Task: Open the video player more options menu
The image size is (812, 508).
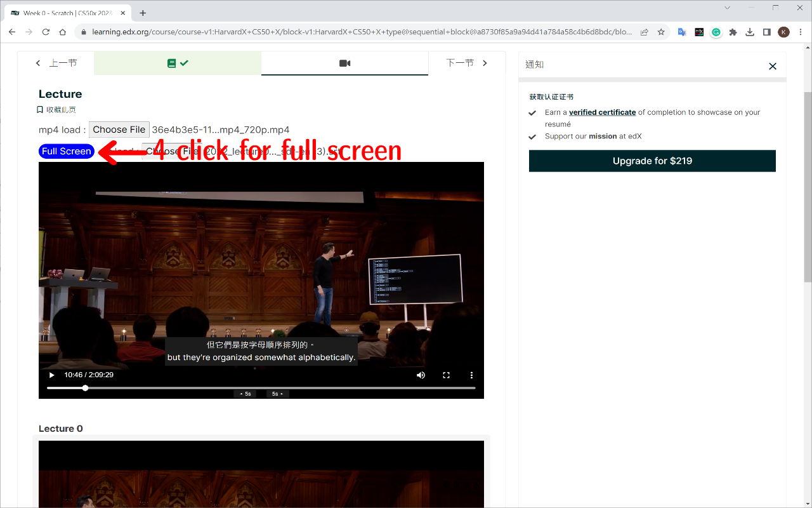Action: pyautogui.click(x=471, y=375)
